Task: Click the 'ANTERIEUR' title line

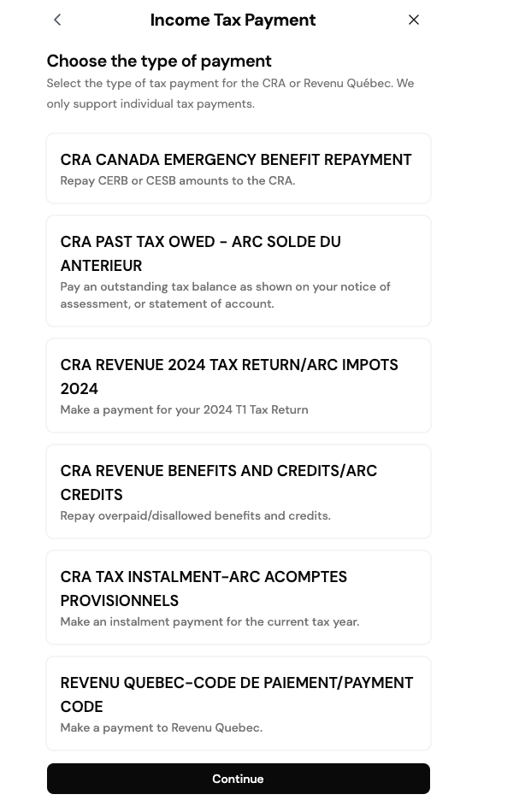Action: click(101, 266)
